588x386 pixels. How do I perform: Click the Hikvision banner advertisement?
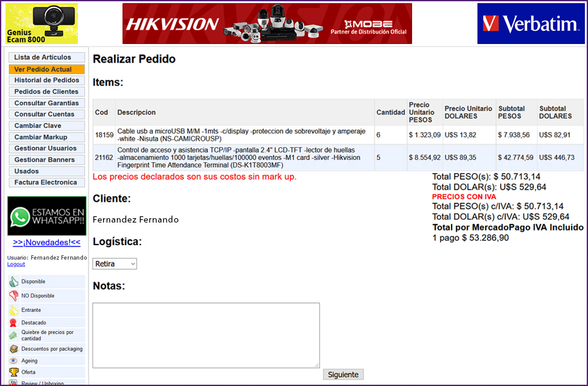[x=267, y=24]
